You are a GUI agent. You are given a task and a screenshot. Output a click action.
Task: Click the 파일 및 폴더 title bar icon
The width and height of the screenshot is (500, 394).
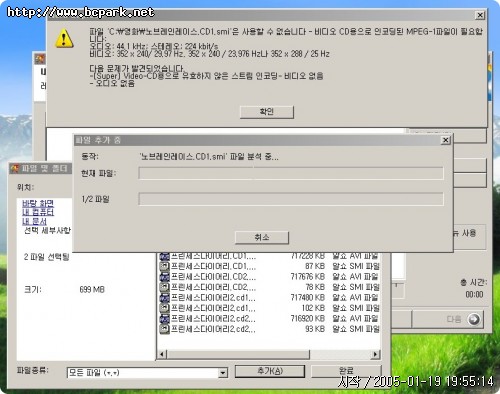tap(15, 169)
